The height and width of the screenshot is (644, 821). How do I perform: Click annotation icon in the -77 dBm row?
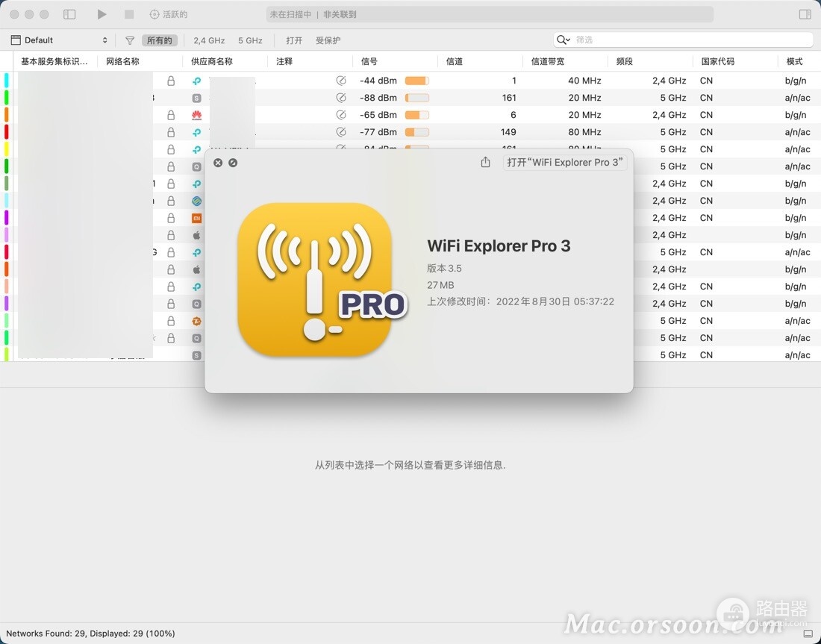[x=341, y=132]
